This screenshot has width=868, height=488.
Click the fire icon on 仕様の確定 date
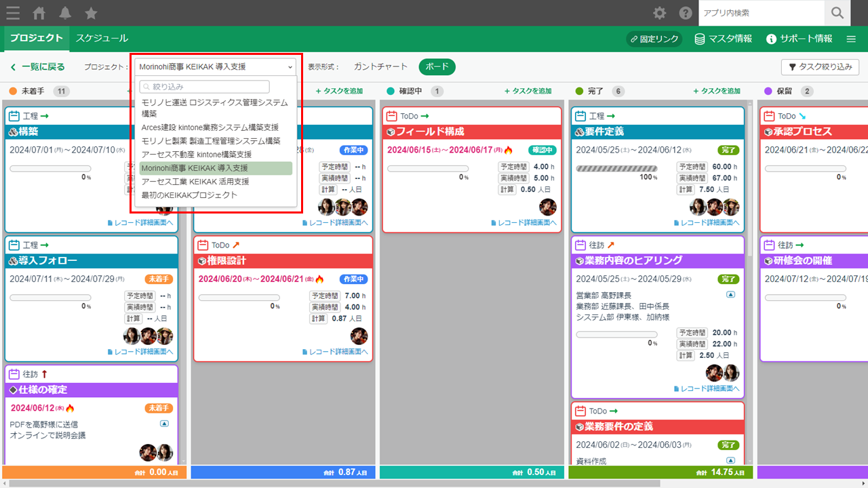pyautogui.click(x=70, y=408)
